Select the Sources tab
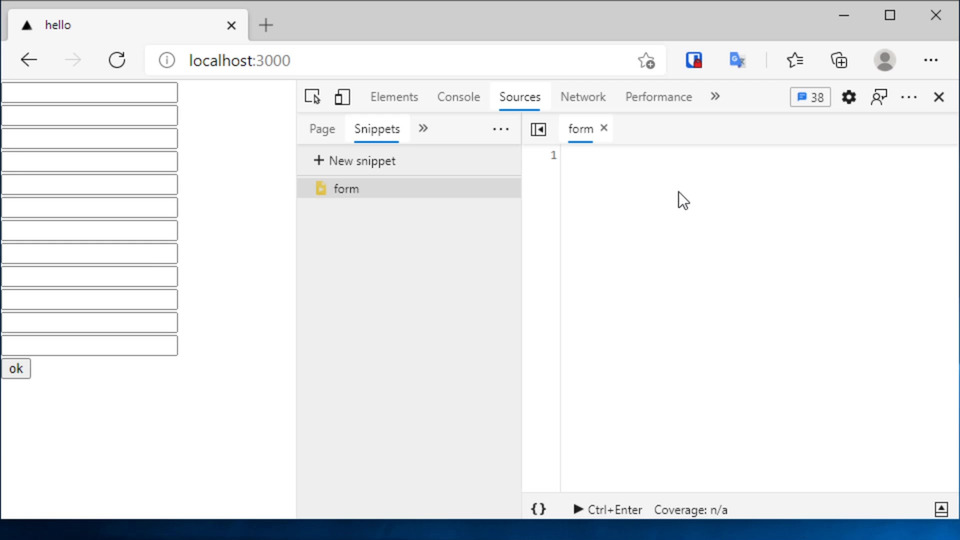The height and width of the screenshot is (540, 960). point(520,97)
